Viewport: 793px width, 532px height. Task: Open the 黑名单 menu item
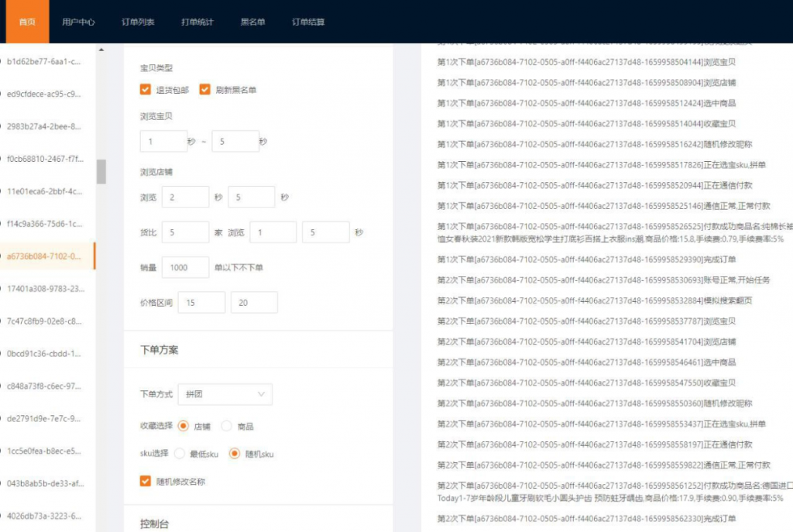[x=252, y=22]
